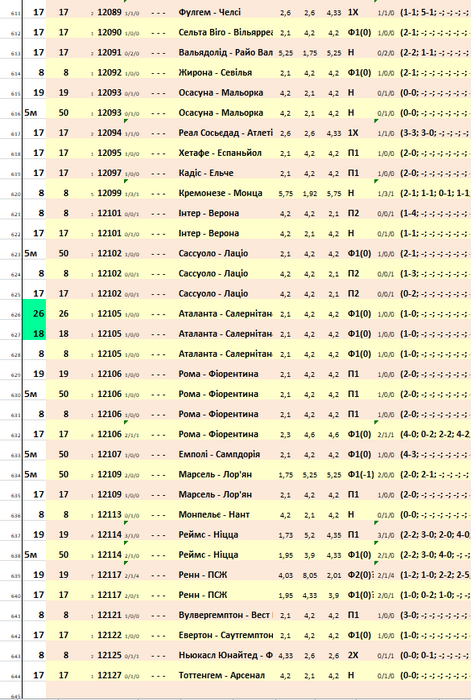Select the scores cell starting (3-0; in Вулвергемптон row
The height and width of the screenshot is (700, 471).
pos(435,615)
